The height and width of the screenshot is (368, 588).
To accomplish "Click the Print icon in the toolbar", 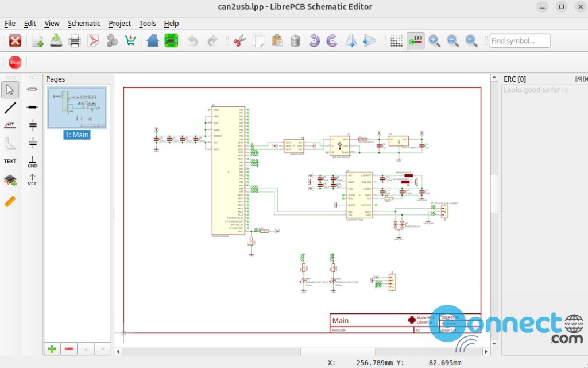I will point(75,41).
